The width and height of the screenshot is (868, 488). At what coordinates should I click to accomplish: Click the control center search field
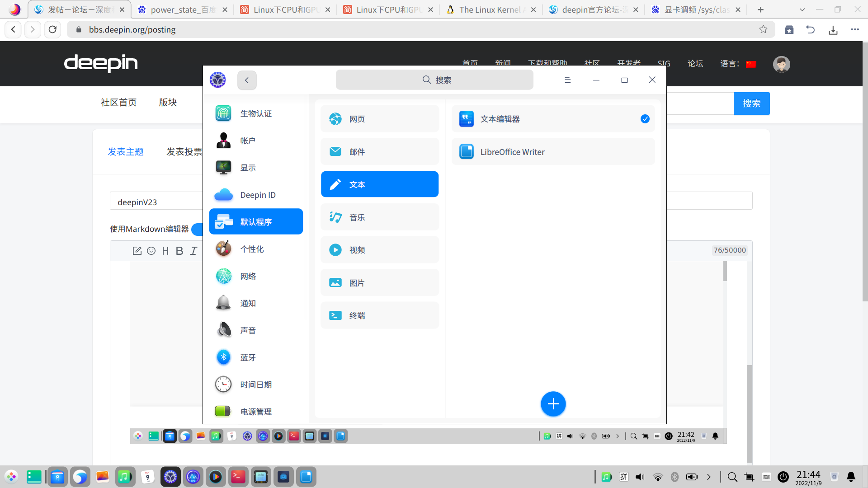434,80
